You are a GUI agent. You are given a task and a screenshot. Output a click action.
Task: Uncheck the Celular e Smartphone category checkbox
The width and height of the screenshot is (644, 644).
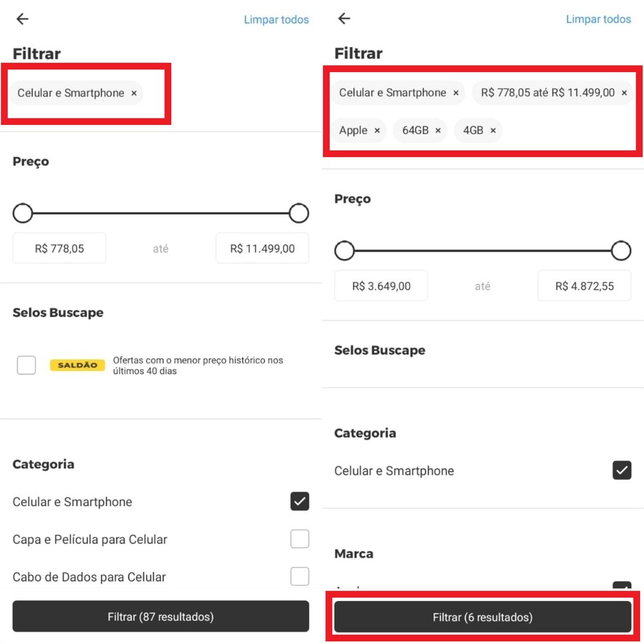click(x=299, y=501)
